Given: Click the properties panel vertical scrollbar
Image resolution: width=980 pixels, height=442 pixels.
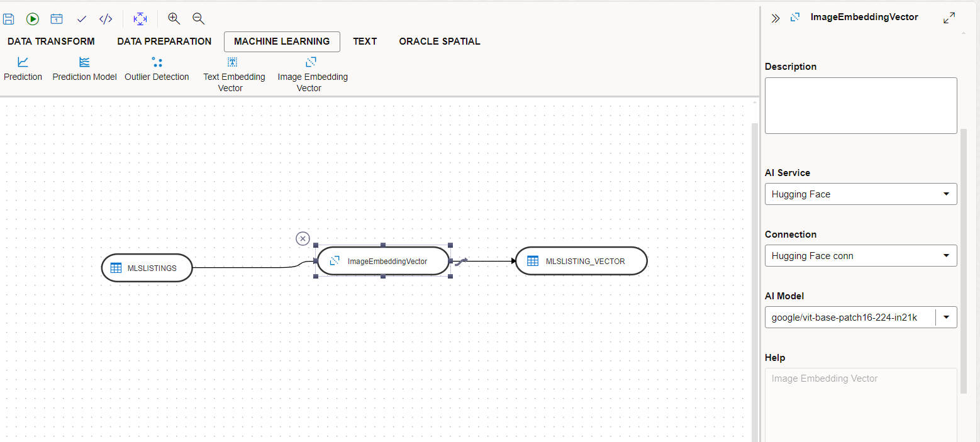Looking at the screenshot, I should [964, 261].
